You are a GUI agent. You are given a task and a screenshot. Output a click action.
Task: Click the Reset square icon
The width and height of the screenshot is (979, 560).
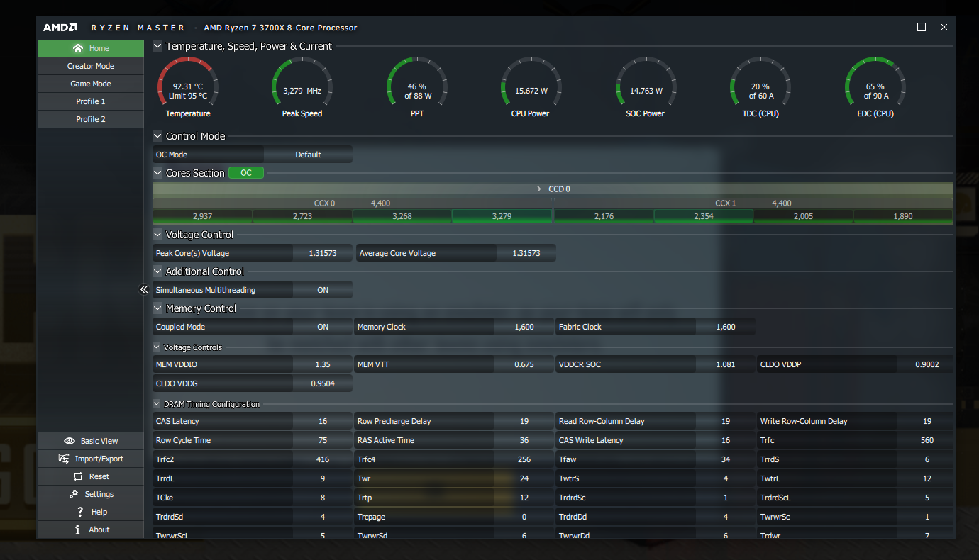coord(78,476)
